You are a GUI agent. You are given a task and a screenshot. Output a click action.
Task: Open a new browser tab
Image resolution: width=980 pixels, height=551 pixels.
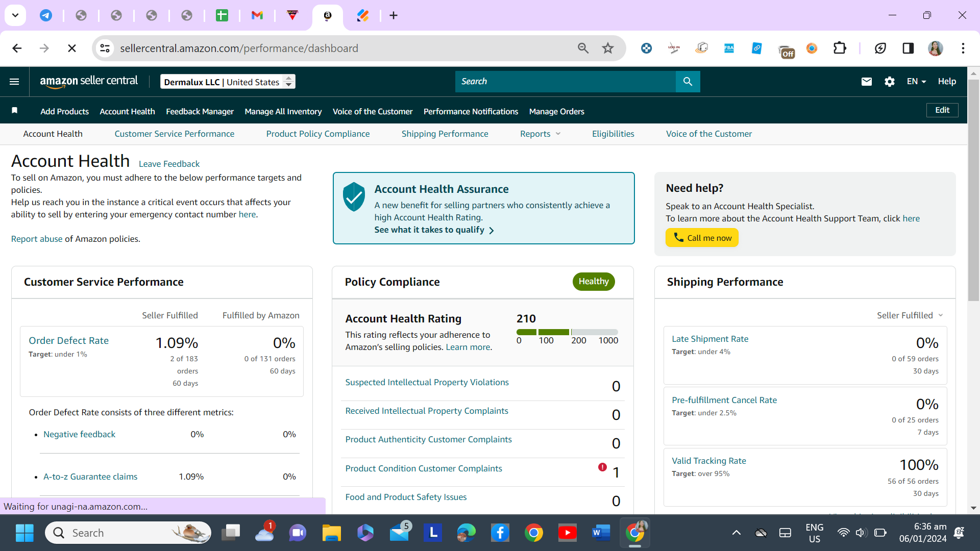point(394,15)
